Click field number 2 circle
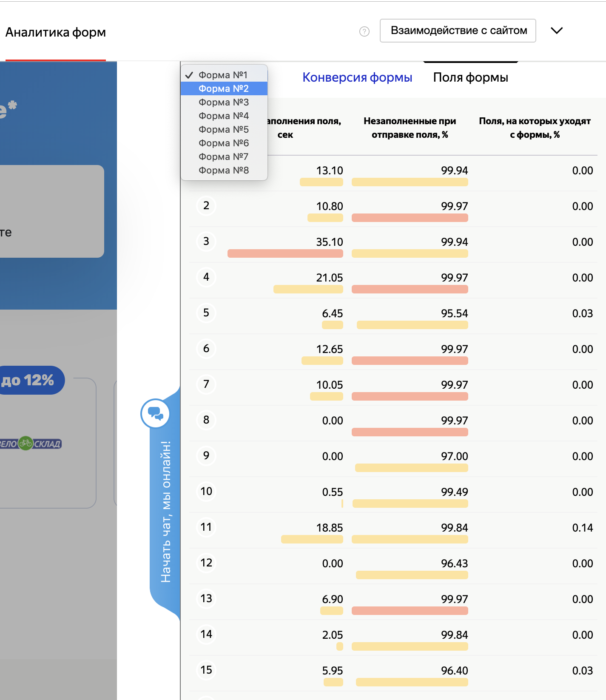 tap(206, 206)
